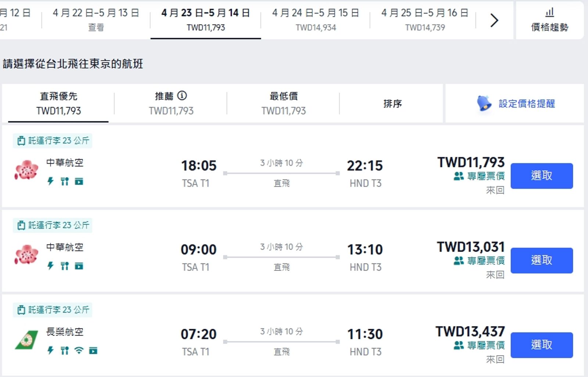Click 託運行李 23 公斤 tag on 09:00 flight

53,225
